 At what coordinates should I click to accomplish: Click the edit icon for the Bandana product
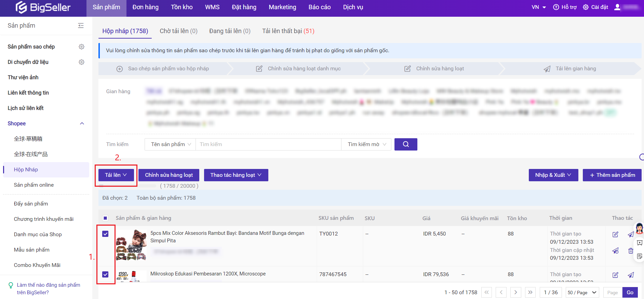click(615, 234)
